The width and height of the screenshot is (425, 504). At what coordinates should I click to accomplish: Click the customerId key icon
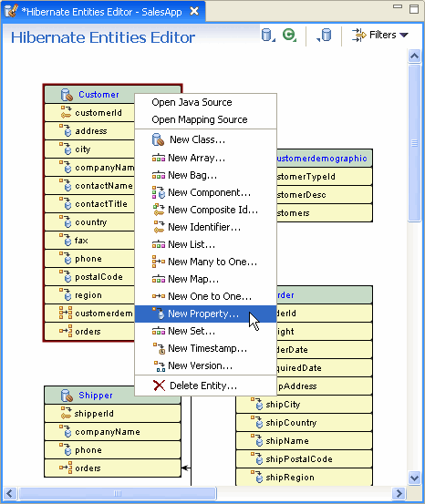[x=66, y=112]
